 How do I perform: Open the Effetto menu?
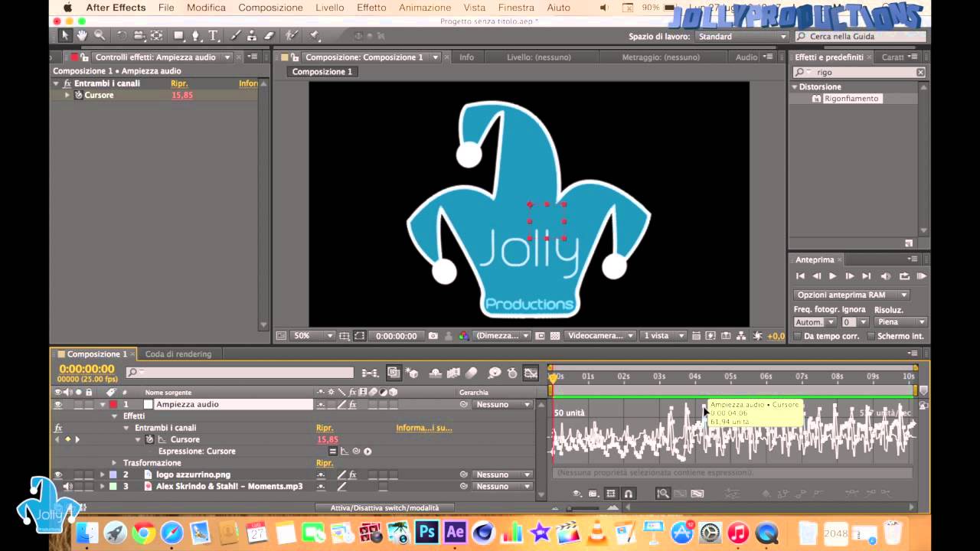pyautogui.click(x=371, y=7)
